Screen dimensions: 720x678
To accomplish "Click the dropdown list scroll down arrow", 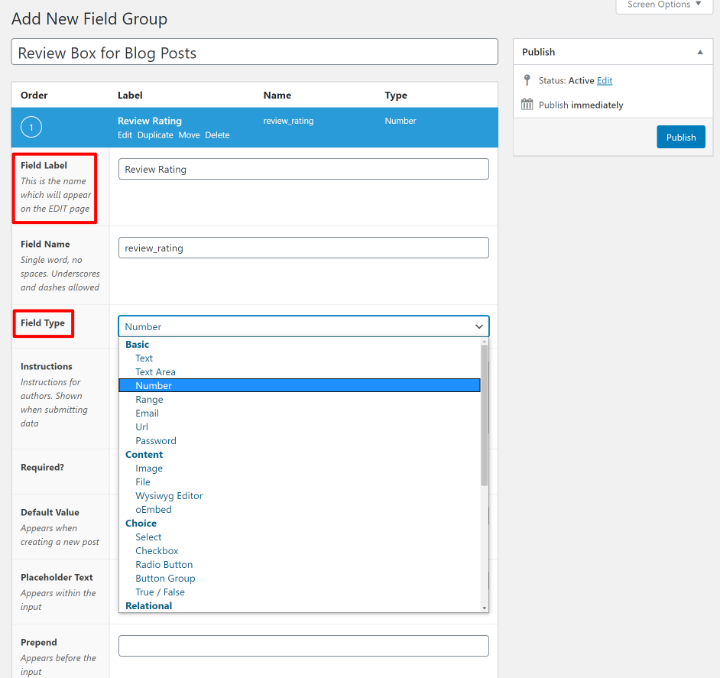I will pyautogui.click(x=484, y=608).
